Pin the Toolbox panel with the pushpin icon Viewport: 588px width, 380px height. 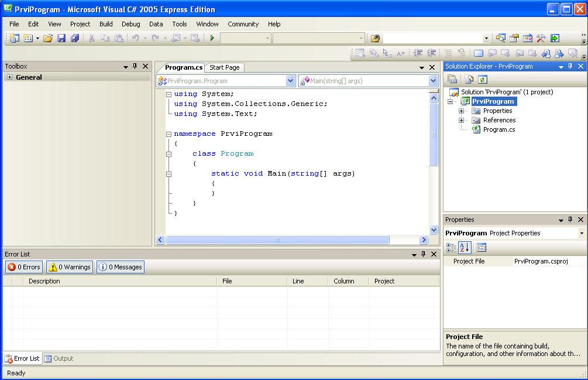point(135,66)
